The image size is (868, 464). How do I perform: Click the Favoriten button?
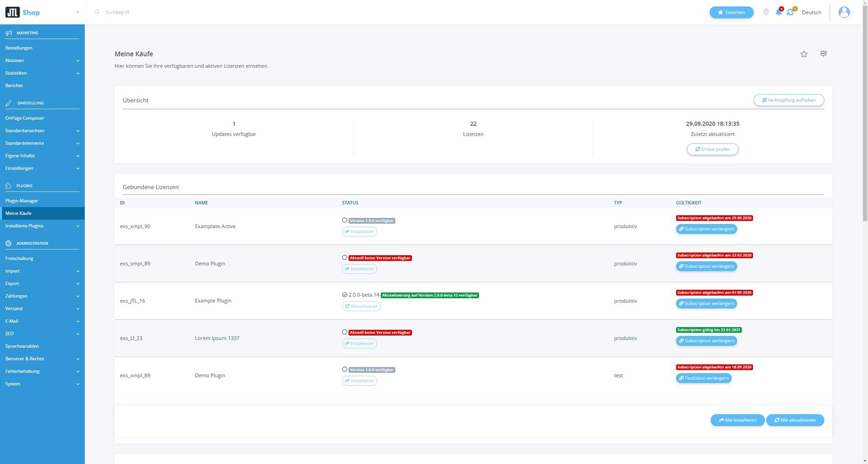731,12
